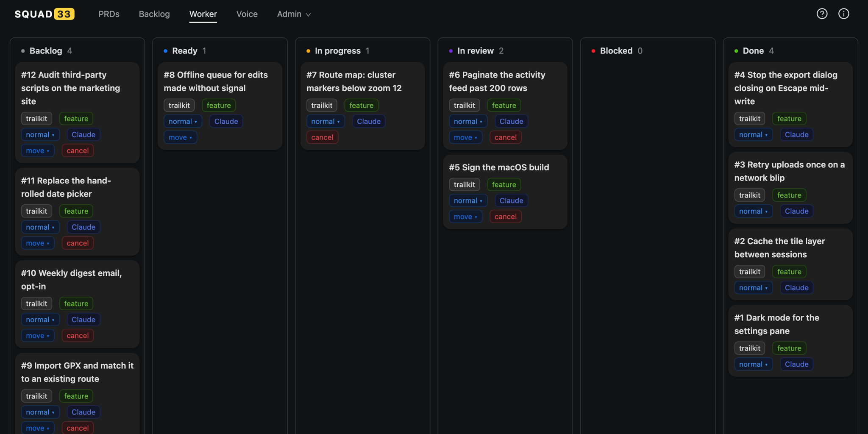This screenshot has height=434, width=868.
Task: Open the info circle icon
Action: click(843, 14)
